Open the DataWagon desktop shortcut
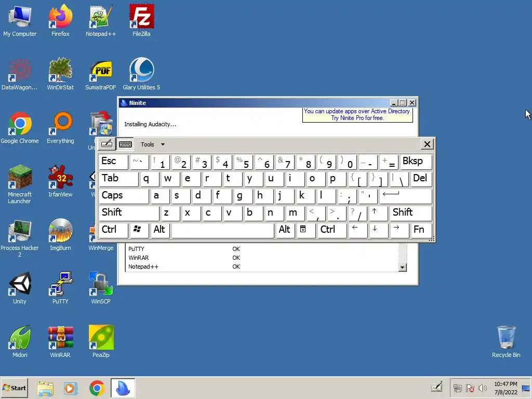The width and height of the screenshot is (532, 399). (20, 74)
